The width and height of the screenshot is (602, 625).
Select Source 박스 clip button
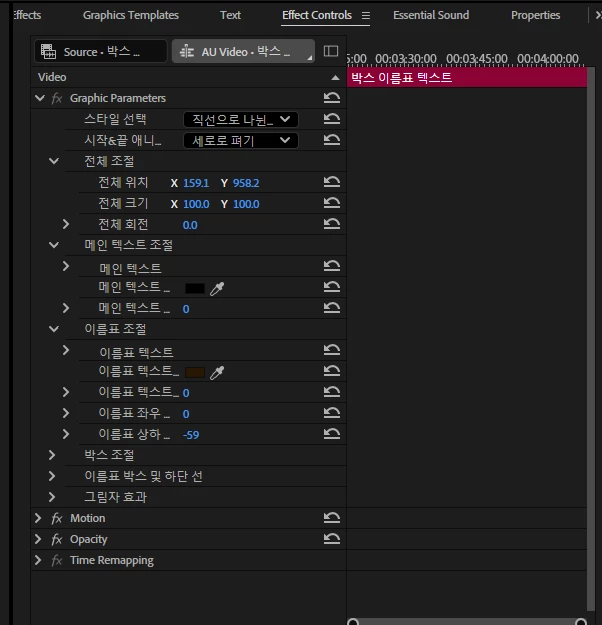click(100, 51)
